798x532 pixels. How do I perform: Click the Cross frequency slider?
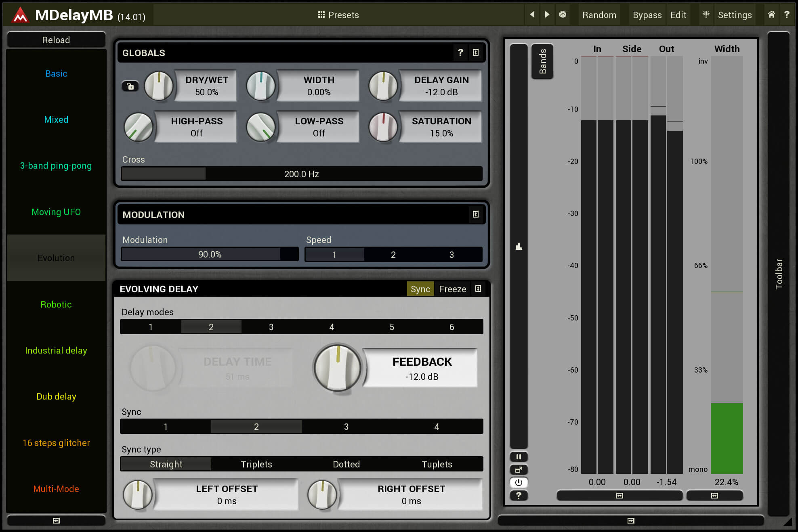[x=302, y=174]
